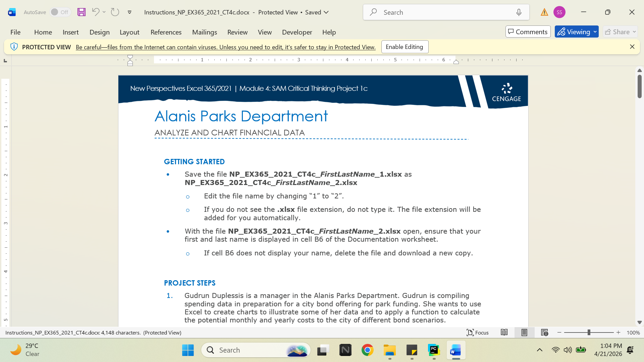This screenshot has height=362, width=644.
Task: Switch to the Home tab
Action: coord(43,32)
